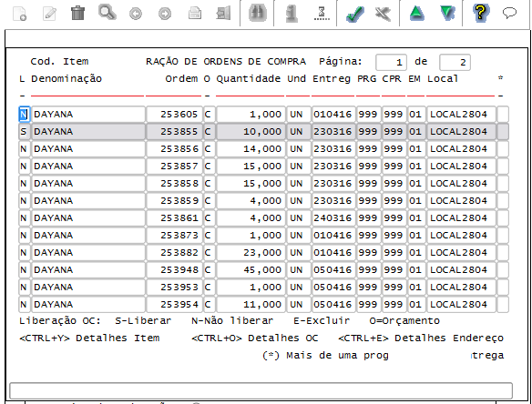
Task: Click the L field of order 253953
Action: point(24,287)
